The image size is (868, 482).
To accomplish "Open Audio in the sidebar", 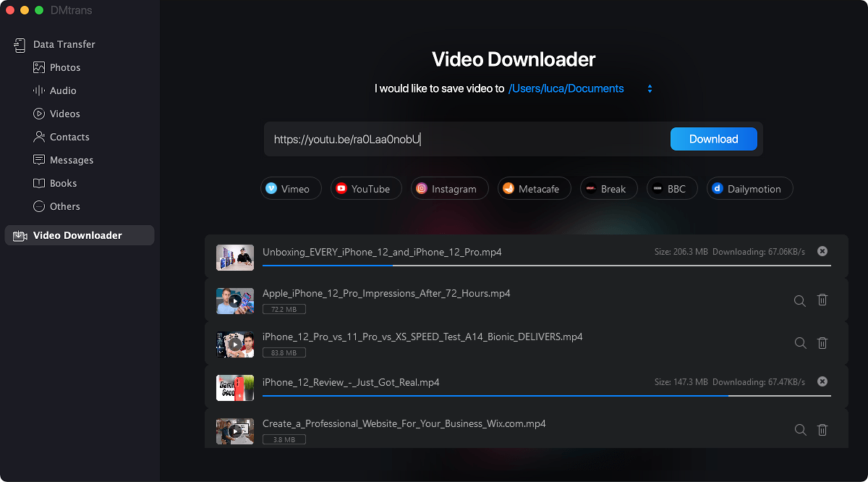I will [55, 90].
